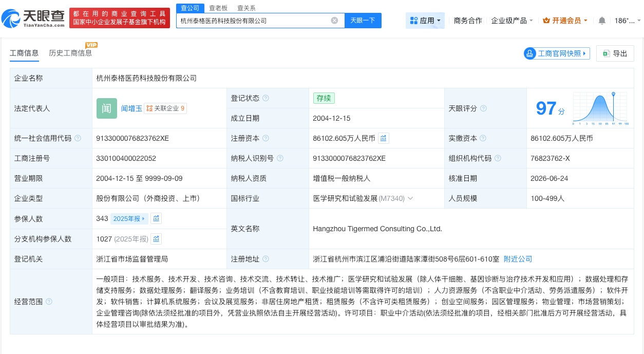Click the registration number 330100400022052
This screenshot has height=354, width=644.
[126, 158]
